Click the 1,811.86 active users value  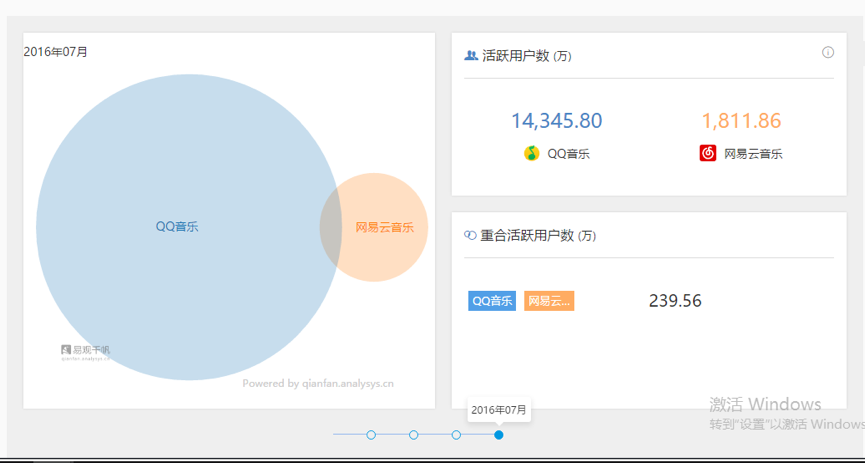coord(741,121)
